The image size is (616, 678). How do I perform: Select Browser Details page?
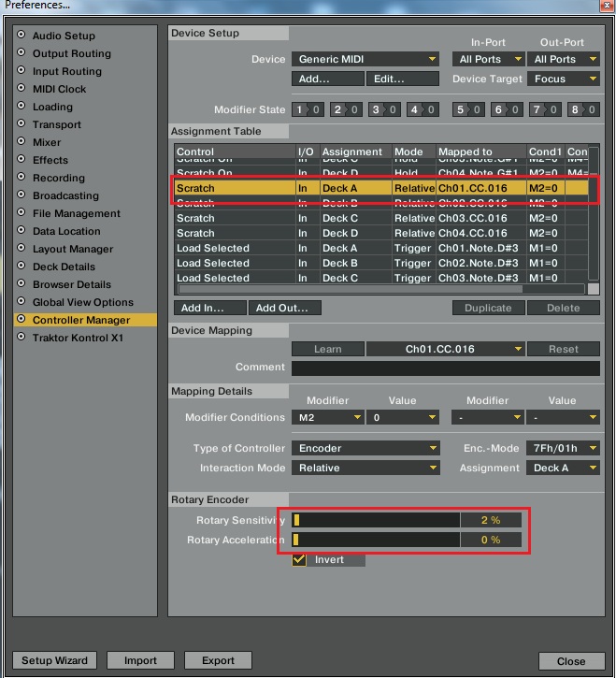click(x=72, y=283)
